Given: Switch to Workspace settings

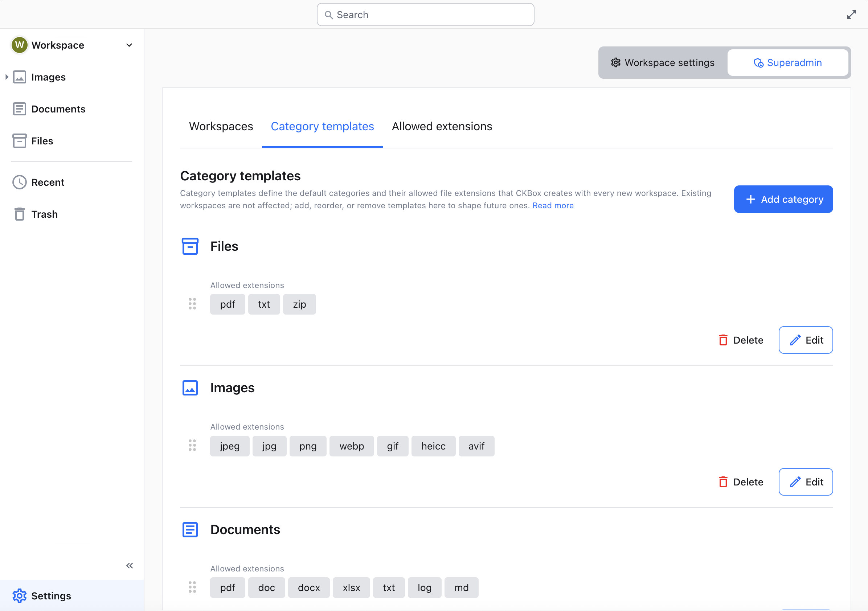Looking at the screenshot, I should 663,63.
